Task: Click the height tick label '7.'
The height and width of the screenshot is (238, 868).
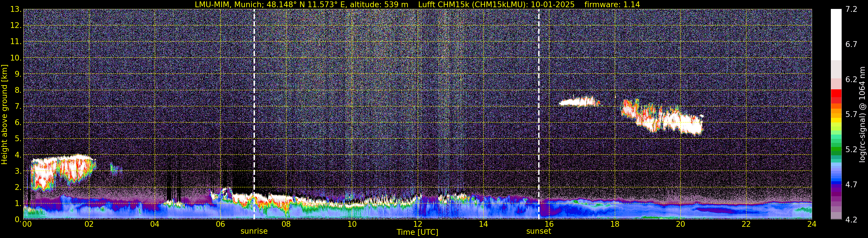Action: click(x=18, y=107)
